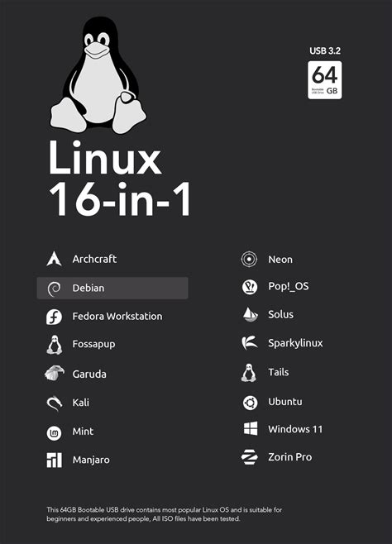Click the Fedora Workstation logo
The image size is (392, 544).
point(54,317)
